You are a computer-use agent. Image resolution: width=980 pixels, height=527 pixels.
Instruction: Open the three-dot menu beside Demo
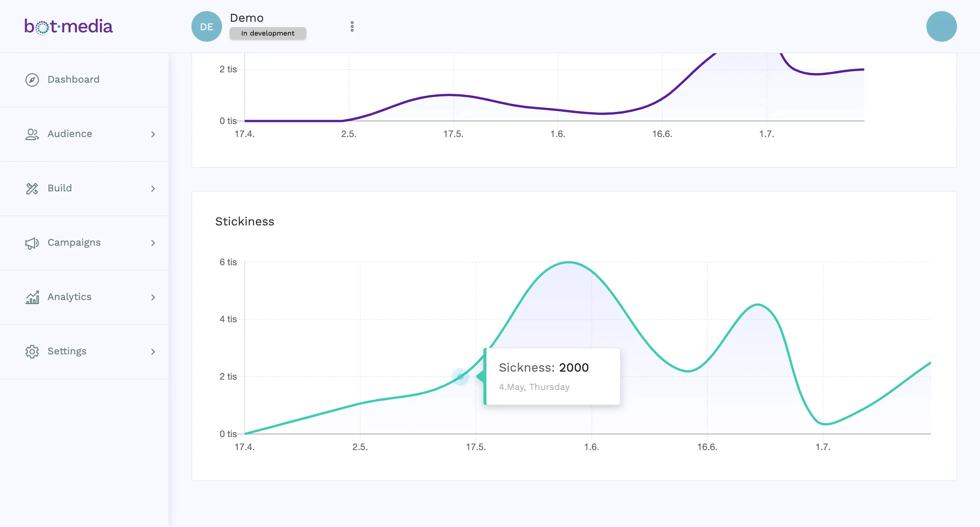pos(352,26)
